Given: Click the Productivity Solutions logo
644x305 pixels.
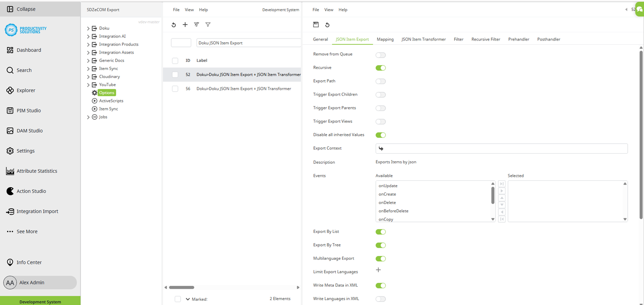Looking at the screenshot, I should (x=26, y=30).
